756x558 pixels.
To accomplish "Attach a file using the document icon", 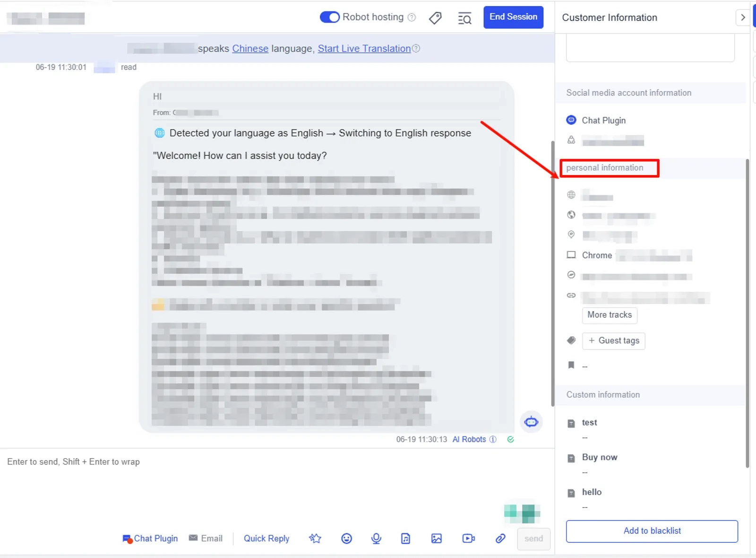I will pos(405,538).
